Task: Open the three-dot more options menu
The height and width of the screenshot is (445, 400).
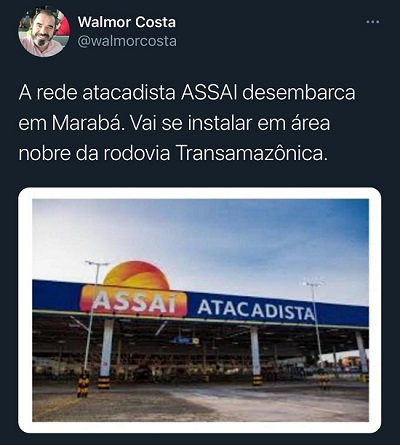Action: coord(372,22)
